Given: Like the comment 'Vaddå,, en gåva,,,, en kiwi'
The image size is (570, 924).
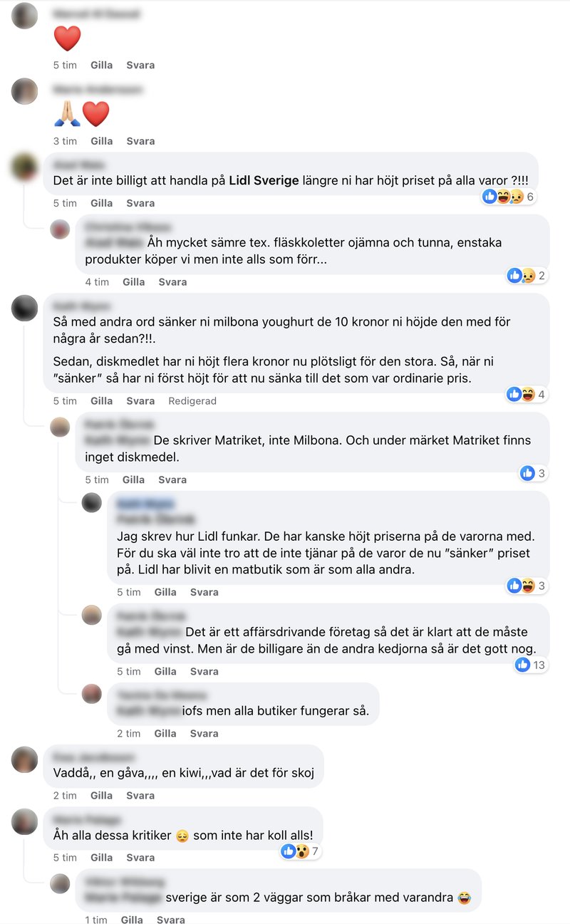Looking at the screenshot, I should coord(101,795).
